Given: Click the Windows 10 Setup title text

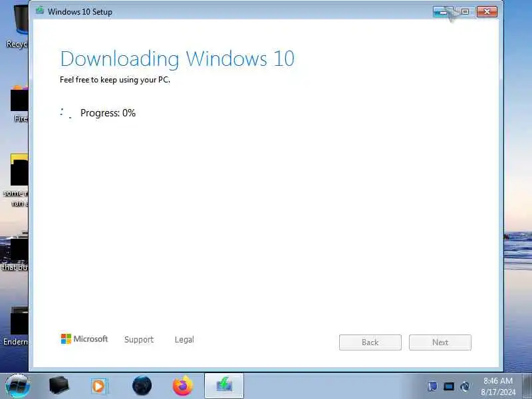Looking at the screenshot, I should pos(80,12).
